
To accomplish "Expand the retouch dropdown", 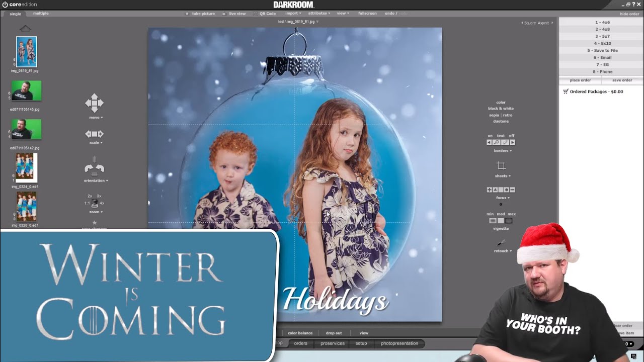I will click(502, 251).
